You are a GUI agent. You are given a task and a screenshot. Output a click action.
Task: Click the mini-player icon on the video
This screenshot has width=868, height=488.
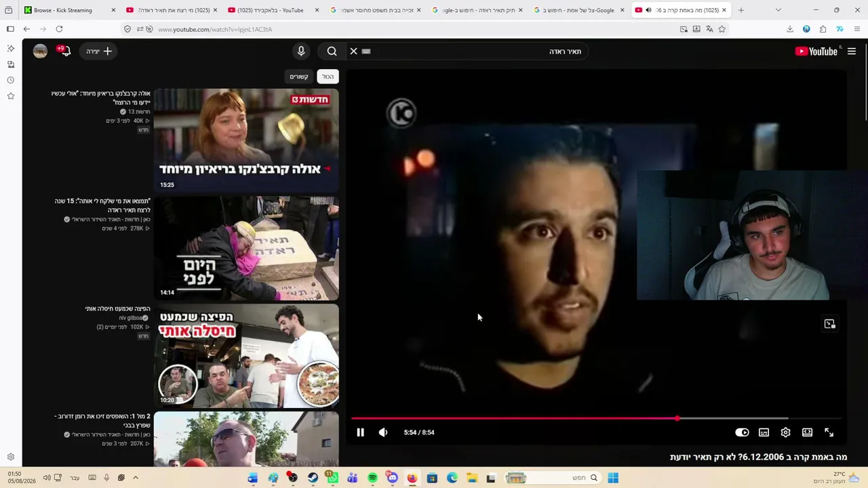(829, 324)
